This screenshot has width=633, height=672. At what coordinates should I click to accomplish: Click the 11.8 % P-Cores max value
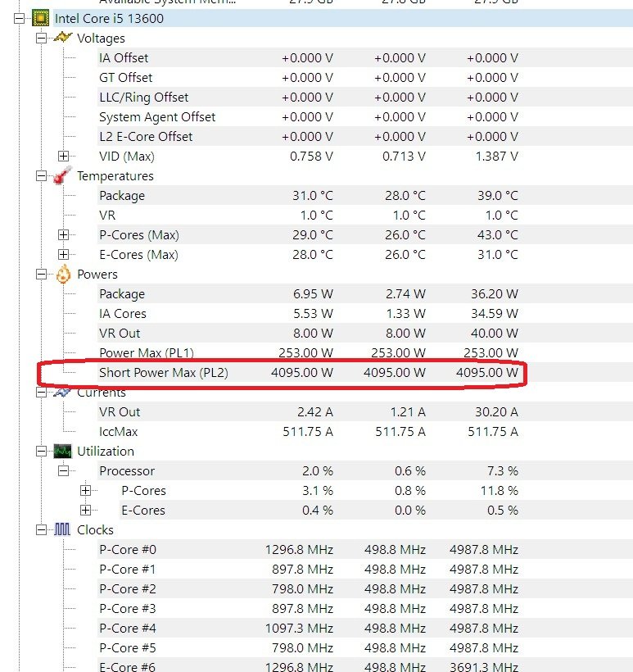[x=500, y=491]
